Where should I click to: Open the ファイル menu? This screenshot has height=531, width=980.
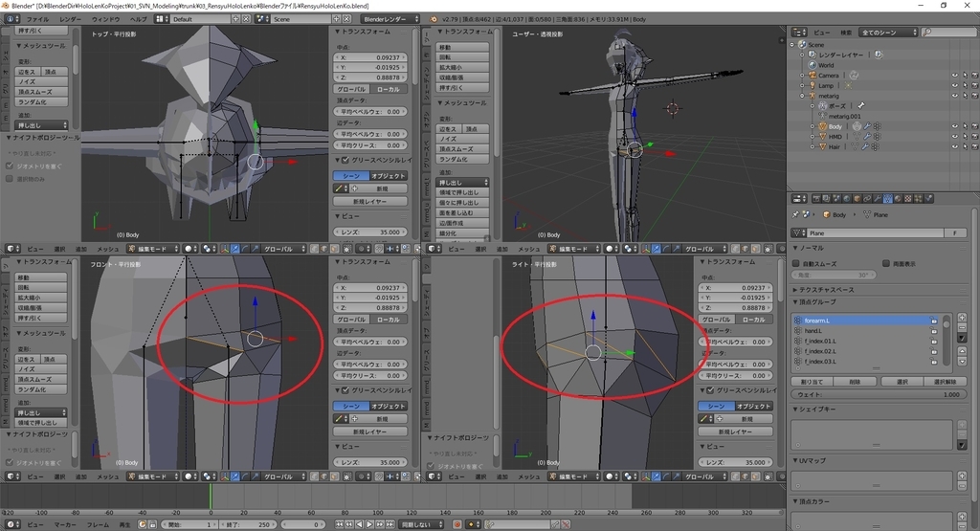37,19
